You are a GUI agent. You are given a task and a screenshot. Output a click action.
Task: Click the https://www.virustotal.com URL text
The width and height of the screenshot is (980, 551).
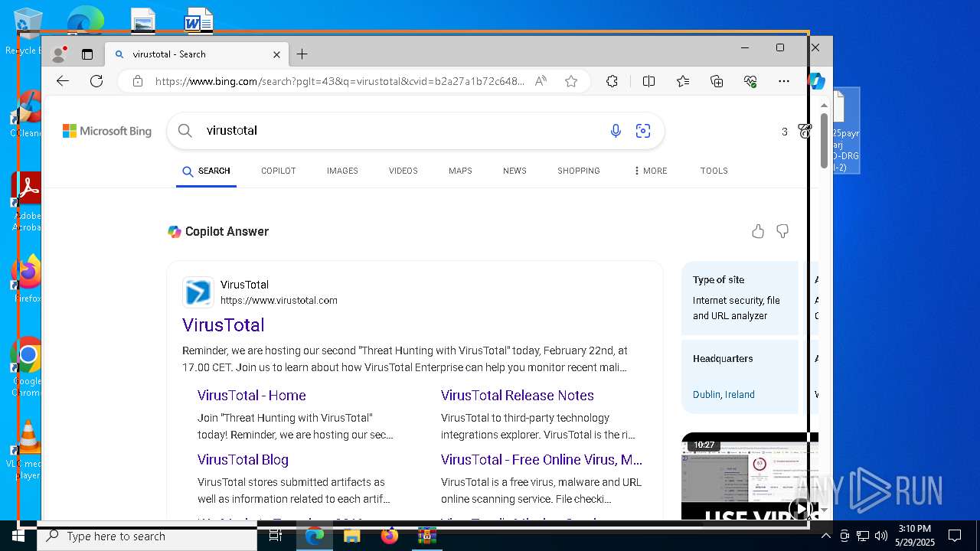click(x=279, y=300)
